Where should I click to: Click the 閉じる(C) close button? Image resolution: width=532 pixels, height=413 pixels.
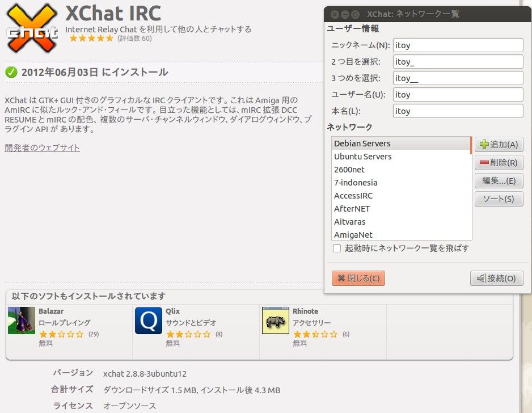click(x=358, y=279)
